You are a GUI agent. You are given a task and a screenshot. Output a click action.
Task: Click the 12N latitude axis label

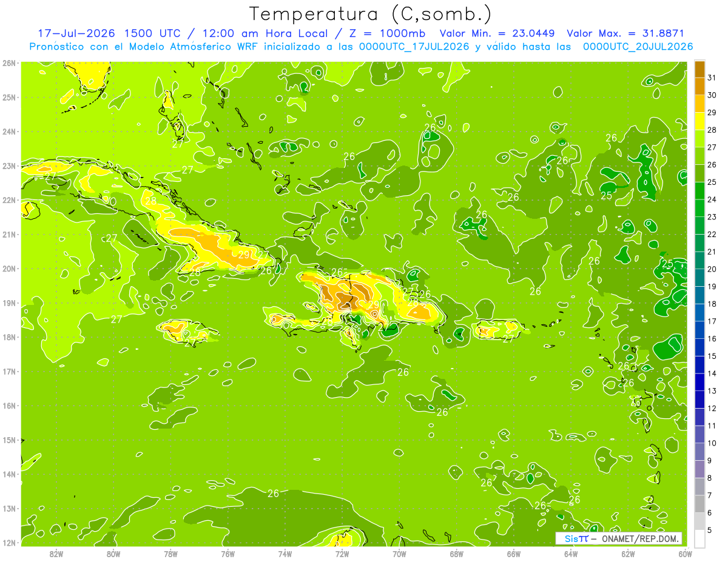[9, 543]
